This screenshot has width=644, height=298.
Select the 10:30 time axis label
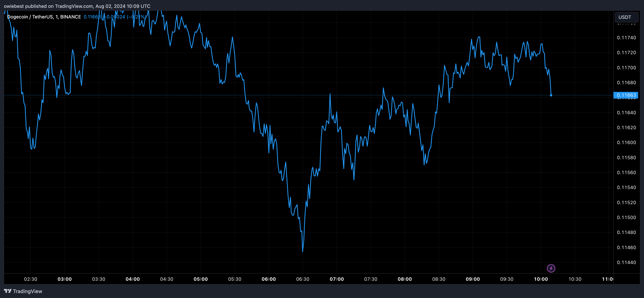pyautogui.click(x=575, y=279)
